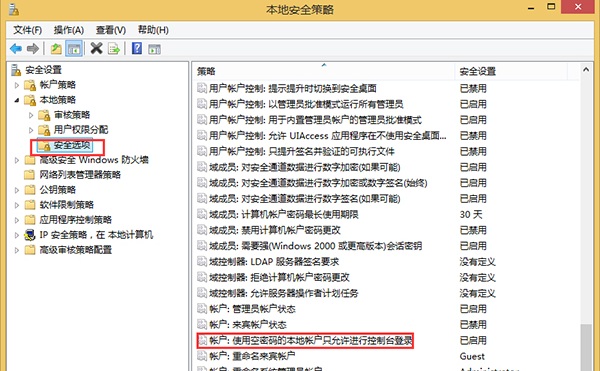Click the policy icon beside 域成员: 计算机帐户密码最长使用期限

[x=202, y=214]
